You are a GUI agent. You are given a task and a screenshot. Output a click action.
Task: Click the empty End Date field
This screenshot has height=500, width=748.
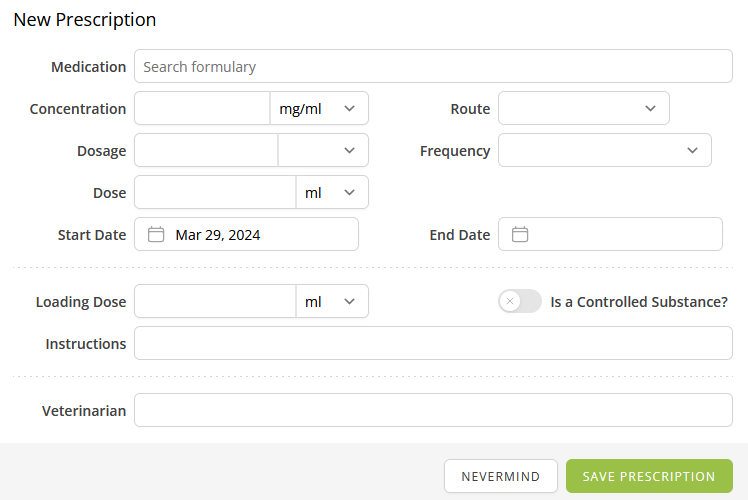point(622,235)
